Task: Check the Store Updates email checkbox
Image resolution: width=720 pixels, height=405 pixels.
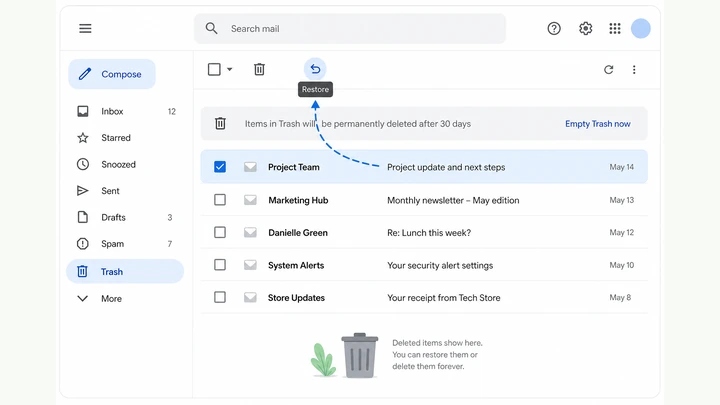Action: (x=220, y=297)
